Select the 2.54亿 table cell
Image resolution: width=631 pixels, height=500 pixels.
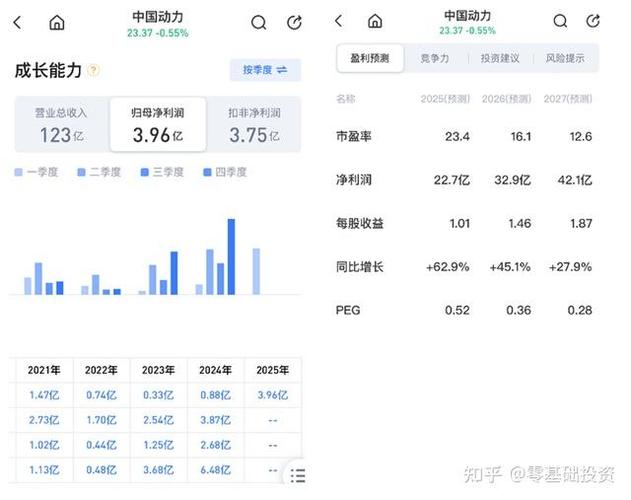tap(159, 420)
